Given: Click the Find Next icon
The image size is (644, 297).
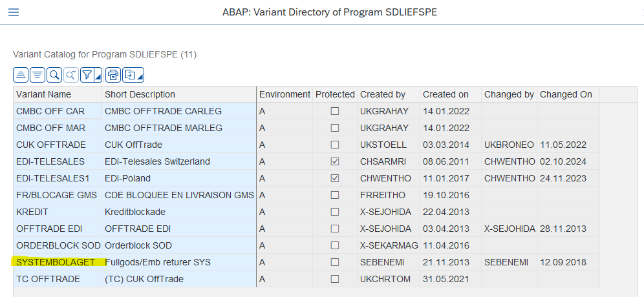Looking at the screenshot, I should pyautogui.click(x=70, y=74).
